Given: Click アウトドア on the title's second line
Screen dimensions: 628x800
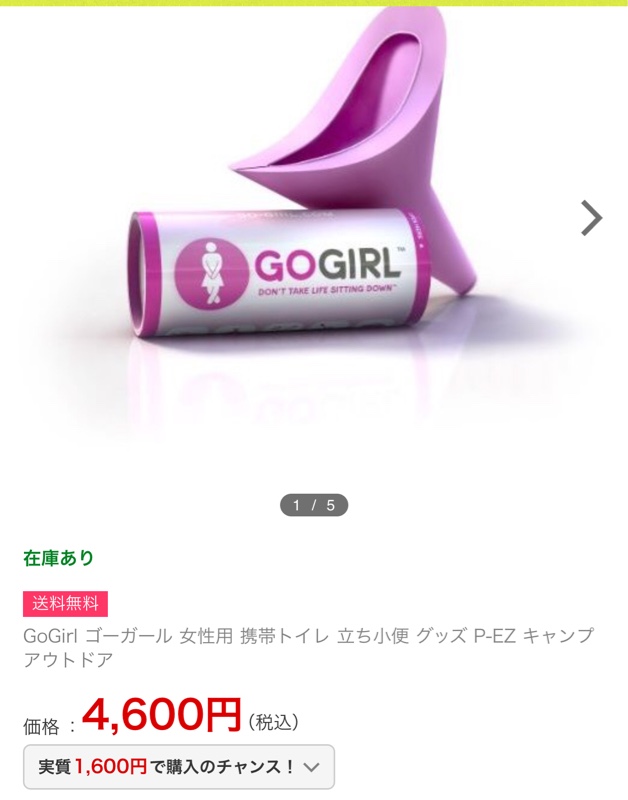Looking at the screenshot, I should coord(68,660).
